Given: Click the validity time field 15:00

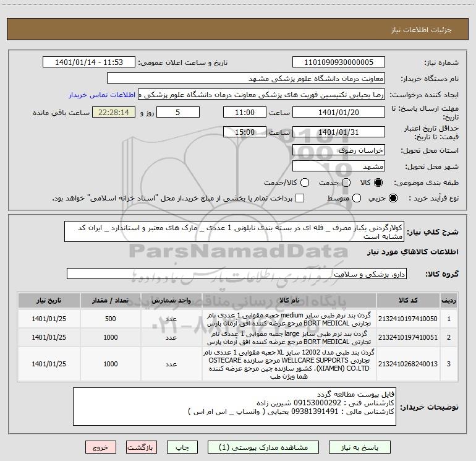Looking at the screenshot, I should coord(245,132).
